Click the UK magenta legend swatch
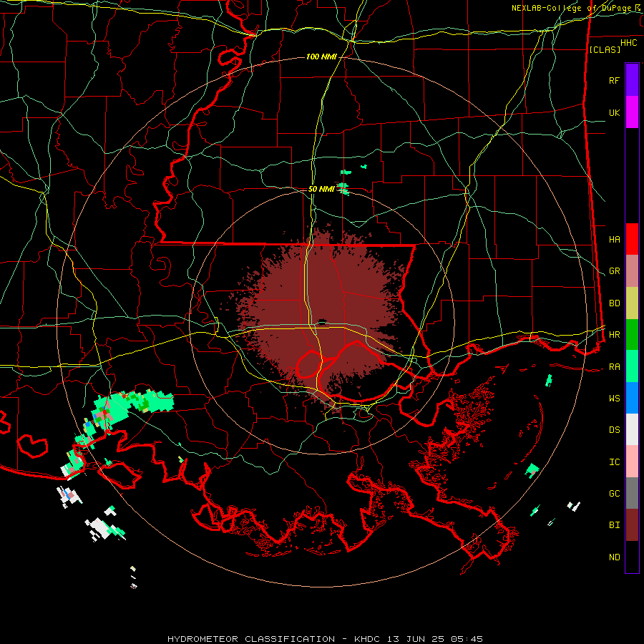The image size is (644, 644). 632,112
